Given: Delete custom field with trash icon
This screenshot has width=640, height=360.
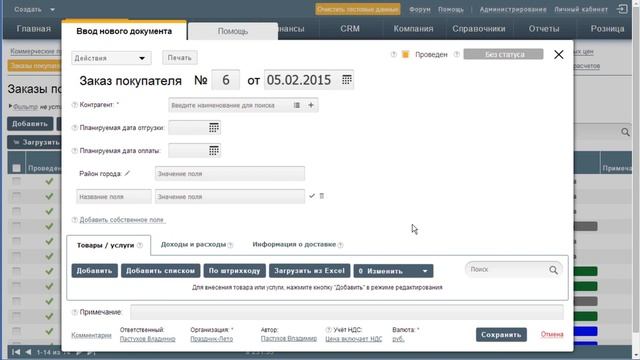Looking at the screenshot, I should 322,196.
